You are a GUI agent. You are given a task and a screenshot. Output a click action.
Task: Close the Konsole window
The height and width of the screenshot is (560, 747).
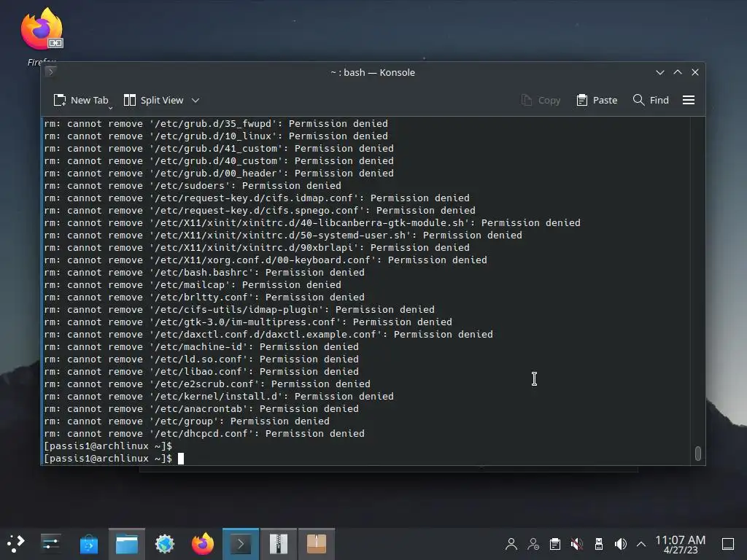(695, 72)
